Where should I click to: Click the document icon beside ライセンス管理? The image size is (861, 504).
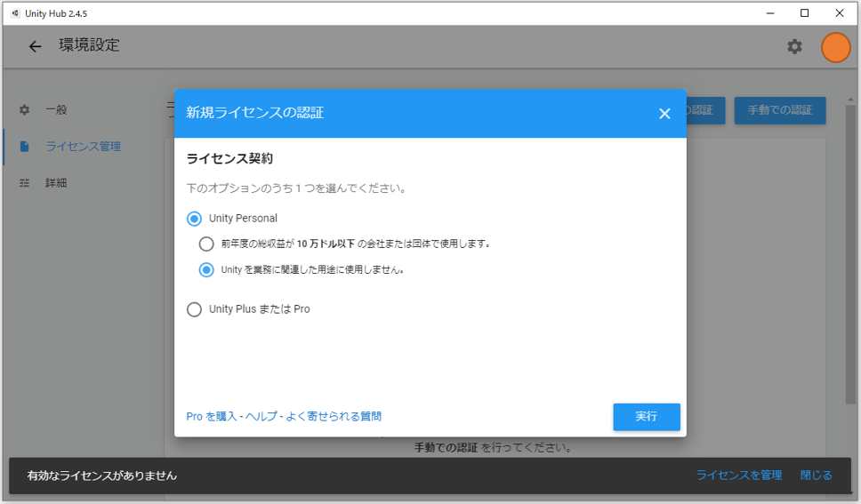pos(24,147)
